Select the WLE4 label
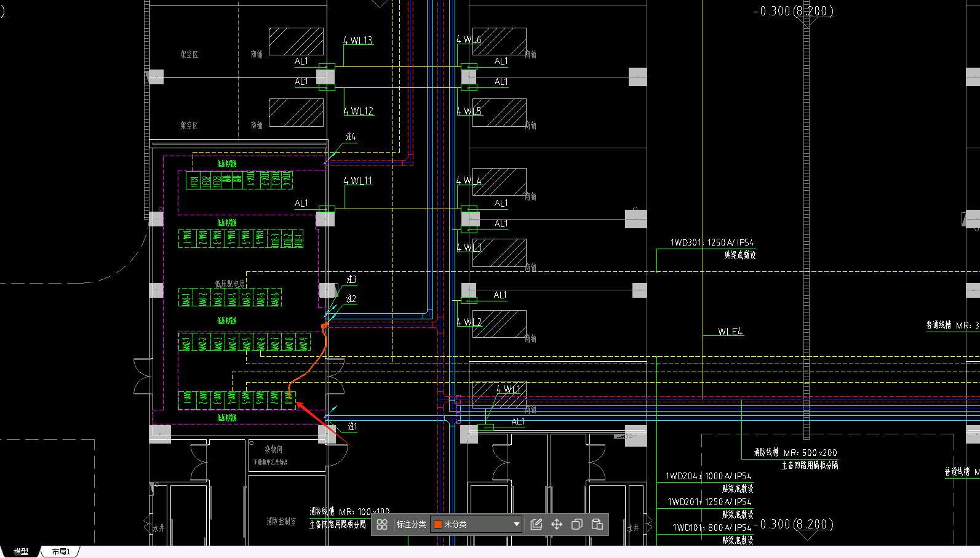980x558 pixels. point(730,332)
